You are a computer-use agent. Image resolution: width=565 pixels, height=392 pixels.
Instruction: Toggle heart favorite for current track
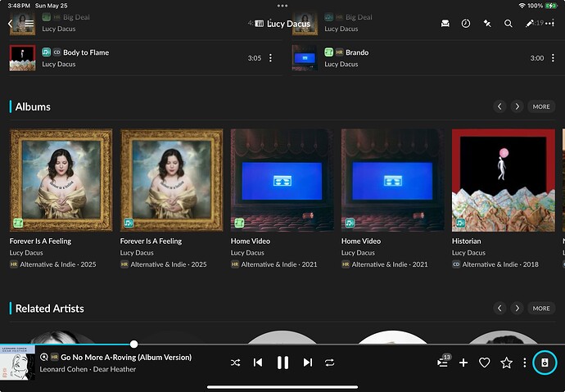point(484,363)
